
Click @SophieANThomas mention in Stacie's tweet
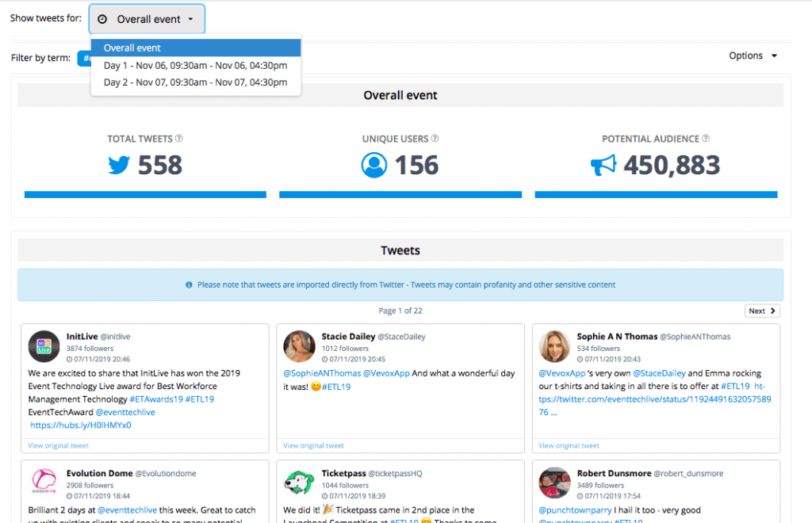(322, 373)
